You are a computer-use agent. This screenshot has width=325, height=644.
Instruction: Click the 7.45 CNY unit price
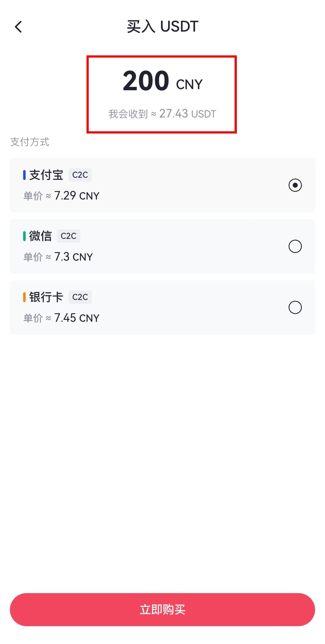pyautogui.click(x=76, y=318)
